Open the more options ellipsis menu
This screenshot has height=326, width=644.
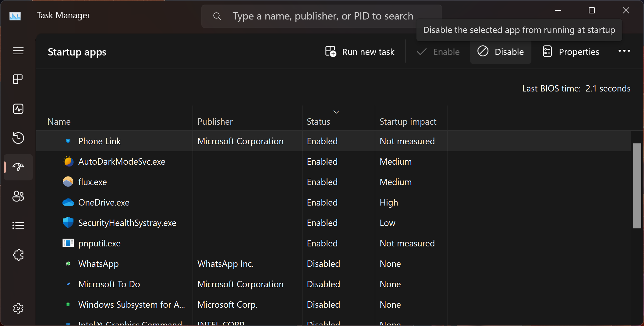(x=624, y=51)
